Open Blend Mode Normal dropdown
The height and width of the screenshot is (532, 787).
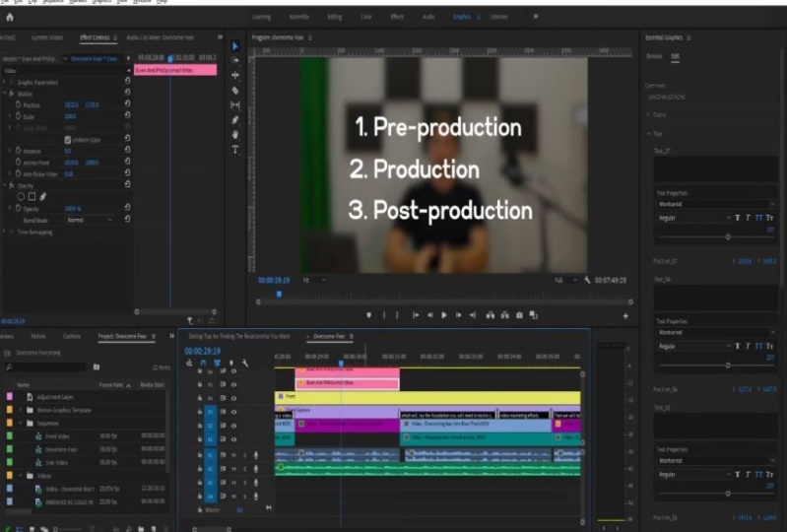pos(90,220)
